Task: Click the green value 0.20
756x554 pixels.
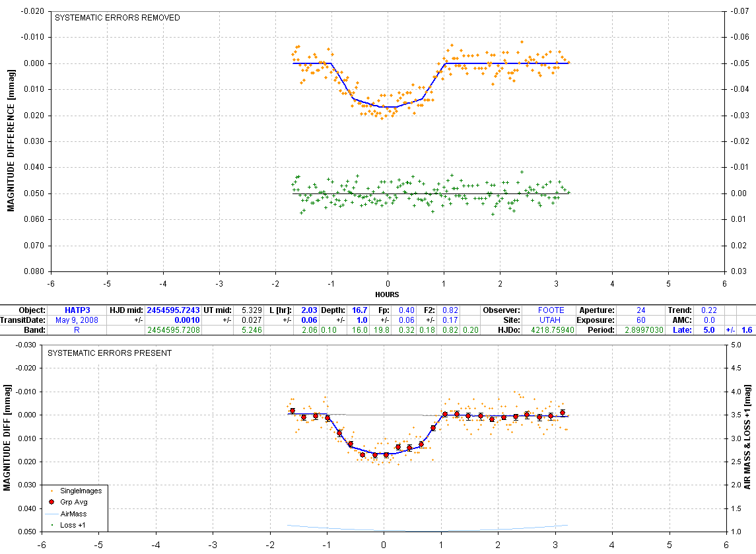Action: [471, 329]
